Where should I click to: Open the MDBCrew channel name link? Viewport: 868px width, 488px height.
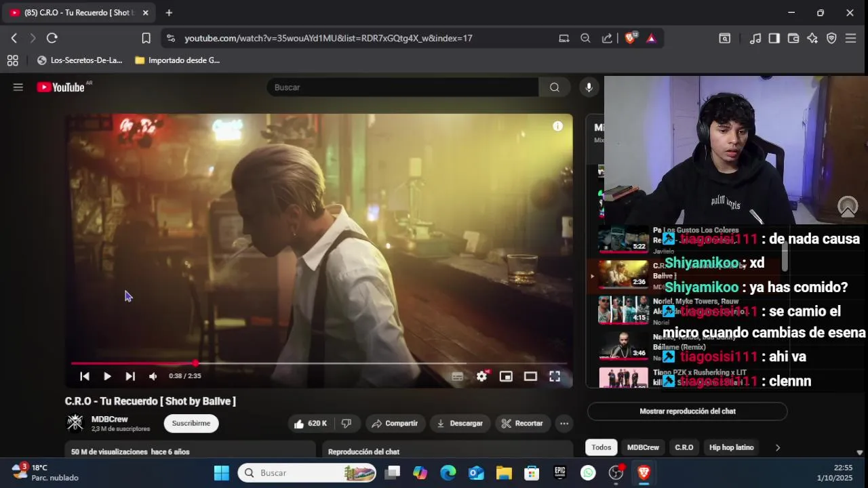point(110,419)
